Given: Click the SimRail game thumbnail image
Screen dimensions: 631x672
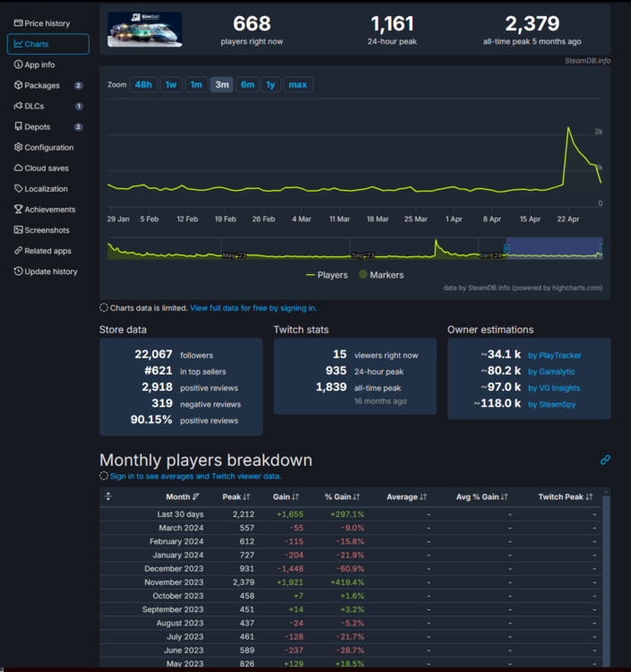Looking at the screenshot, I should (144, 29).
